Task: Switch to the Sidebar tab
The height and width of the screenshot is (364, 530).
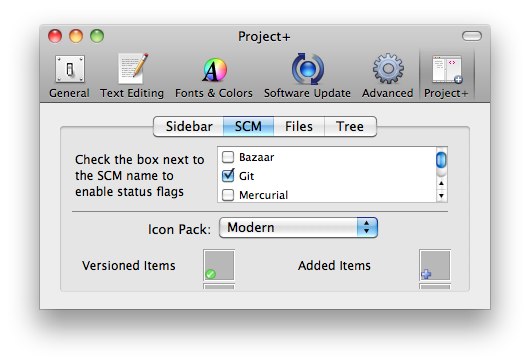Action: (189, 126)
